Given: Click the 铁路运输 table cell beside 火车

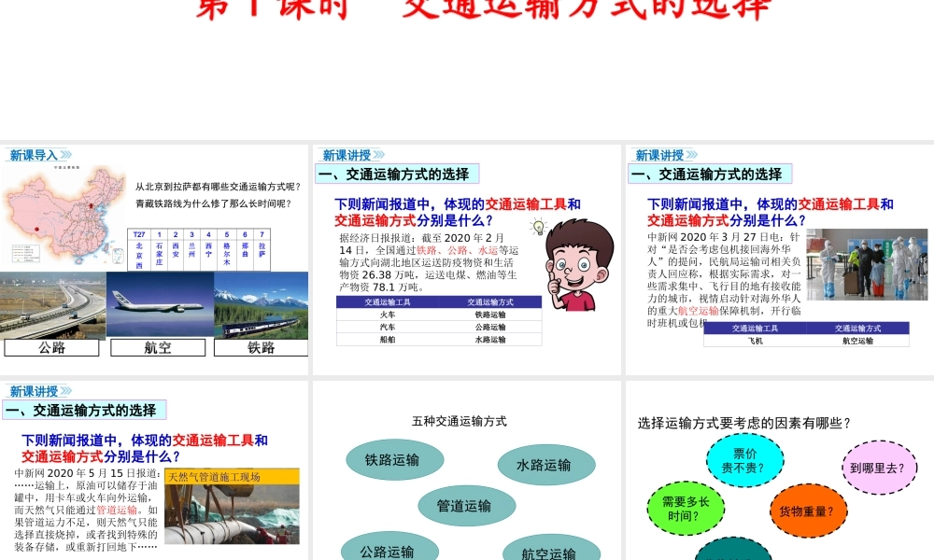Looking at the screenshot, I should pos(490,315).
